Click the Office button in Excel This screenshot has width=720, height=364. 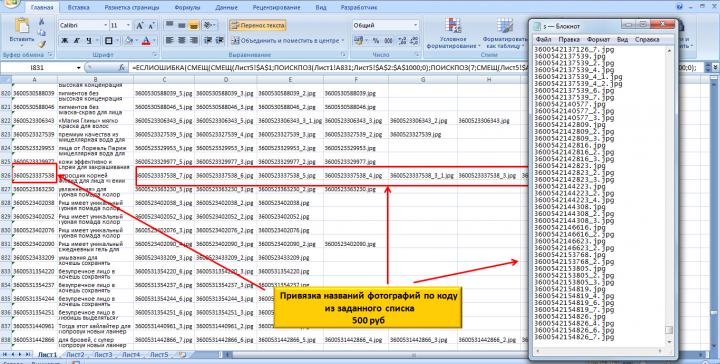[x=10, y=4]
